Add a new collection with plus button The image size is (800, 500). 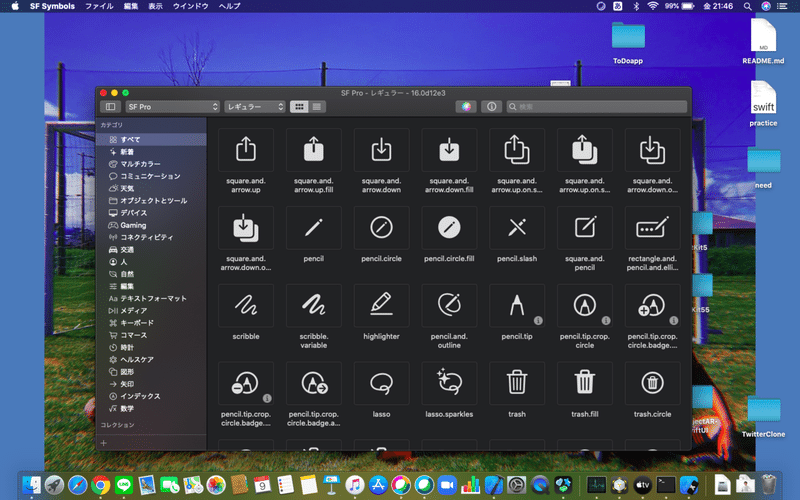[x=103, y=441]
